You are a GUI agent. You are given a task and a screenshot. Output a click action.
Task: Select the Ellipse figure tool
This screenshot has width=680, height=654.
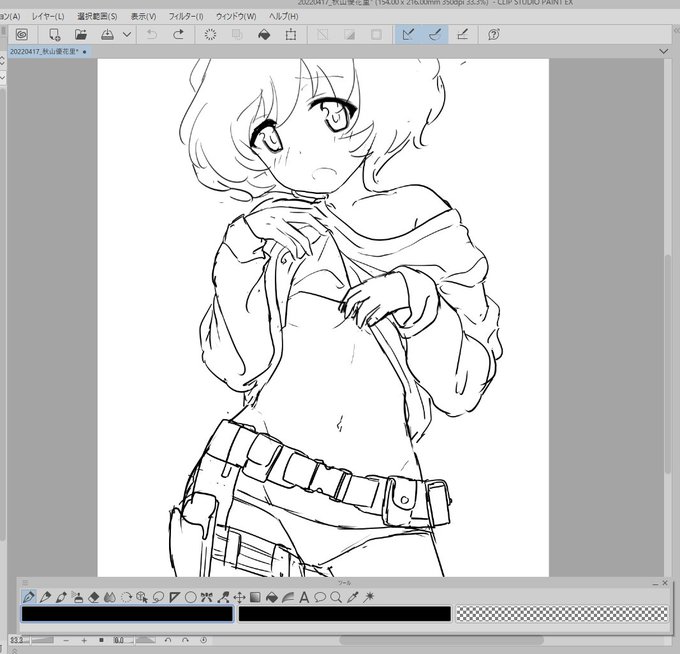coord(190,597)
